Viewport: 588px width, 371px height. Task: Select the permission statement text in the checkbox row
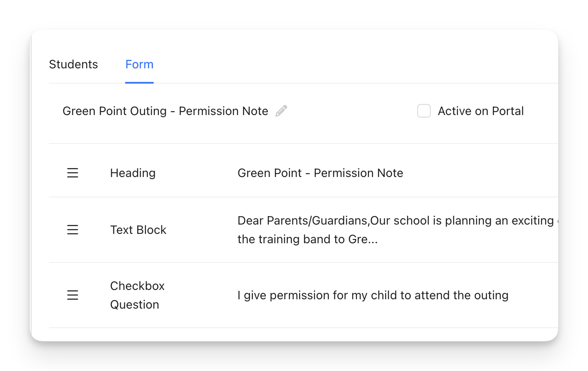[x=373, y=295]
